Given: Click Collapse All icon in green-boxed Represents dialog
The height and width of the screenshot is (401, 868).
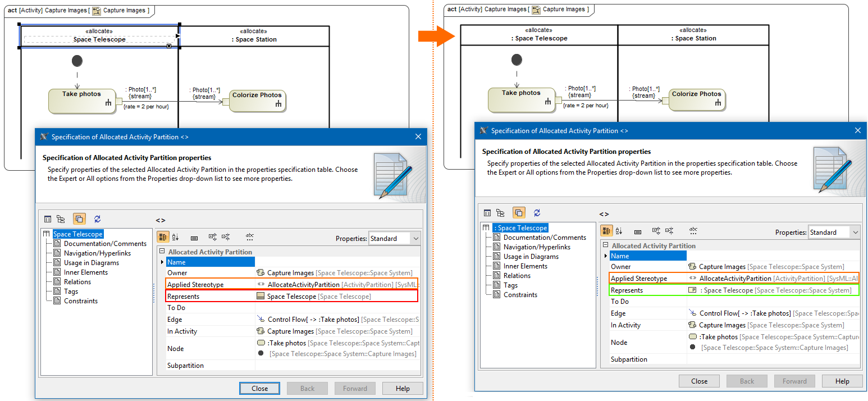Looking at the screenshot, I should point(669,231).
